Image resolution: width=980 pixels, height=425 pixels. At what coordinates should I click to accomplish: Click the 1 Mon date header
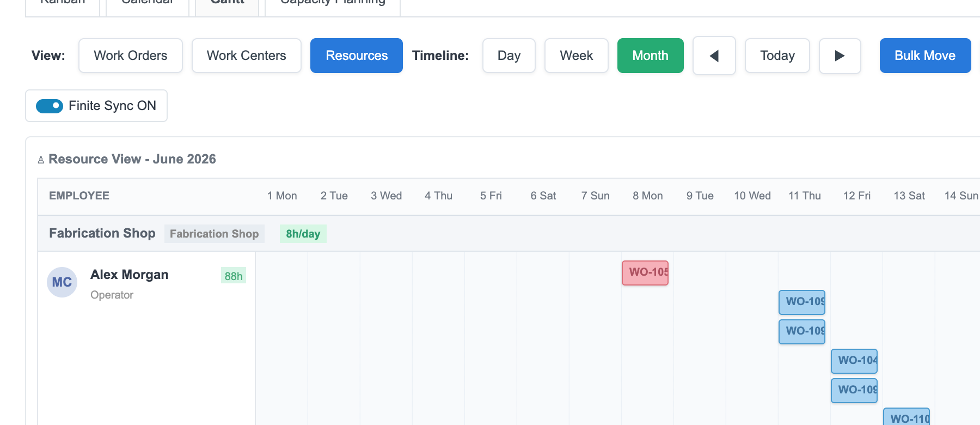coord(282,196)
